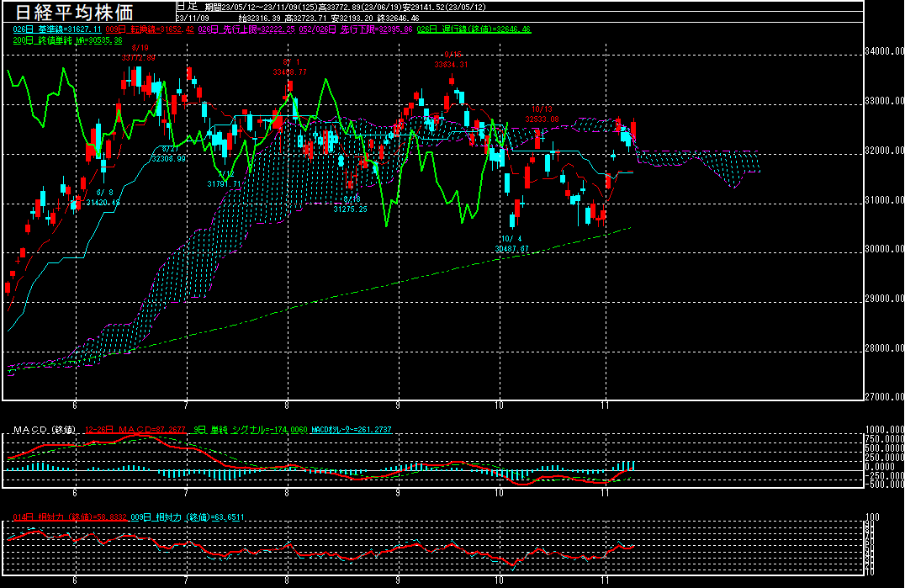Click the 32000.00 price axis label
The width and height of the screenshot is (905, 588).
(884, 151)
